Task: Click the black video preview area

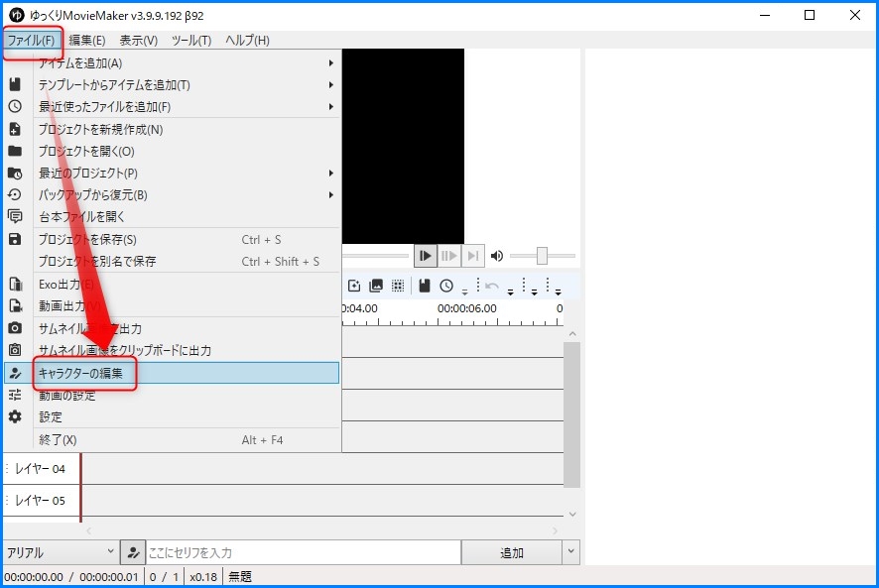Action: 403,147
